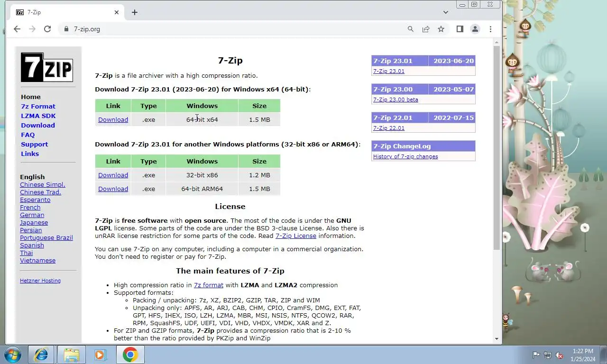
Task: Open the Windows Start button
Action: click(12, 355)
